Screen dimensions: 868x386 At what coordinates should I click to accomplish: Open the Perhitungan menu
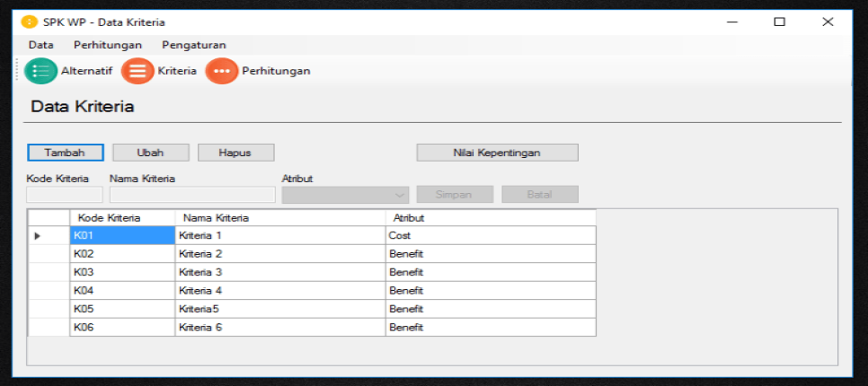(108, 46)
